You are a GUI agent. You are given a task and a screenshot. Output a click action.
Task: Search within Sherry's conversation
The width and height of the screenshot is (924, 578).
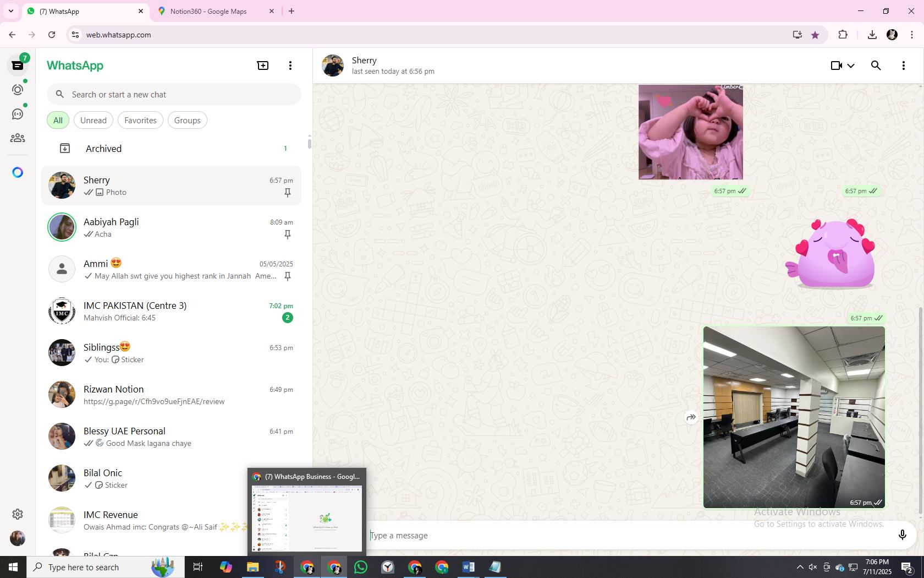click(876, 66)
